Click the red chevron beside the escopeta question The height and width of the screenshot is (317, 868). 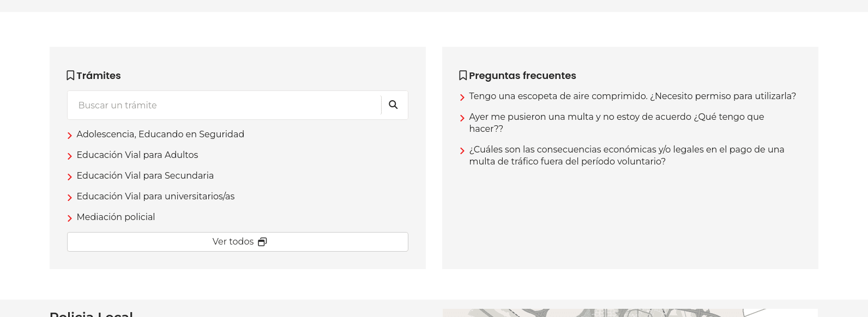(462, 97)
